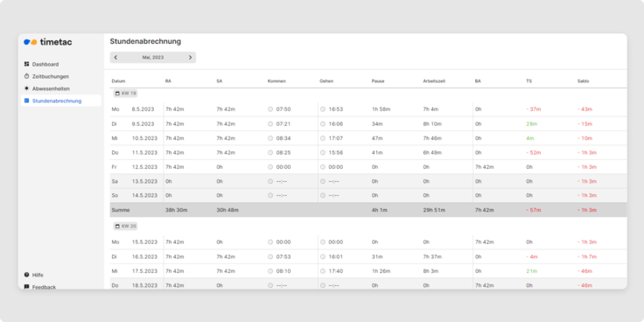Click the Arbeitszeit column header
The image size is (644, 322).
(x=434, y=81)
